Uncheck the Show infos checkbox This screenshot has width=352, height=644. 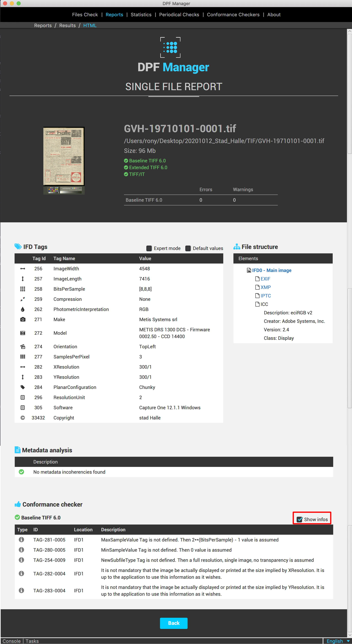(299, 519)
